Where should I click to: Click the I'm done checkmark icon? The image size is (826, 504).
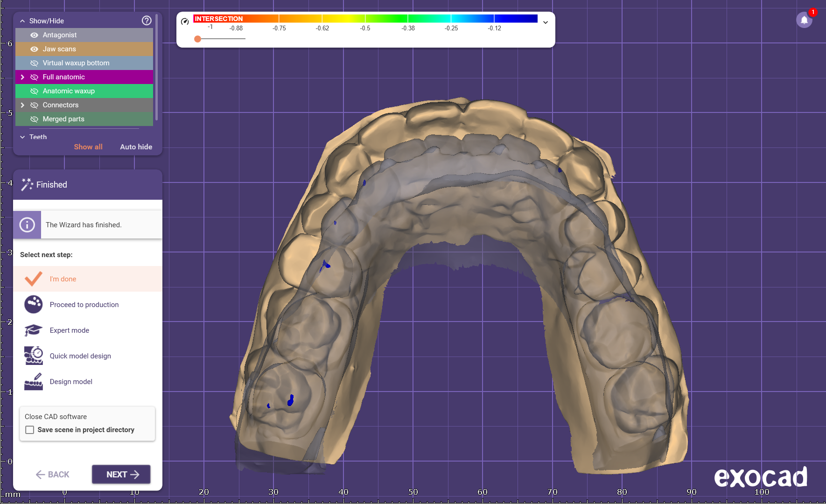(x=34, y=279)
